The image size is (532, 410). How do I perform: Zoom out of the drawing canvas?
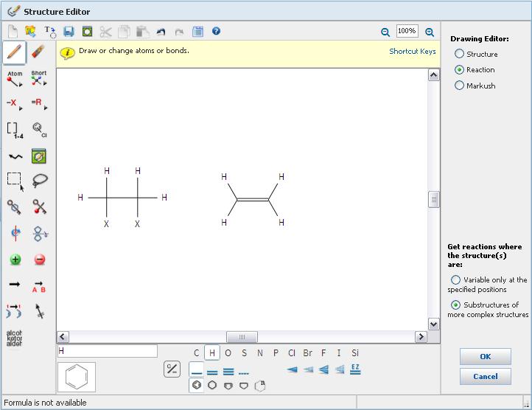coord(385,32)
